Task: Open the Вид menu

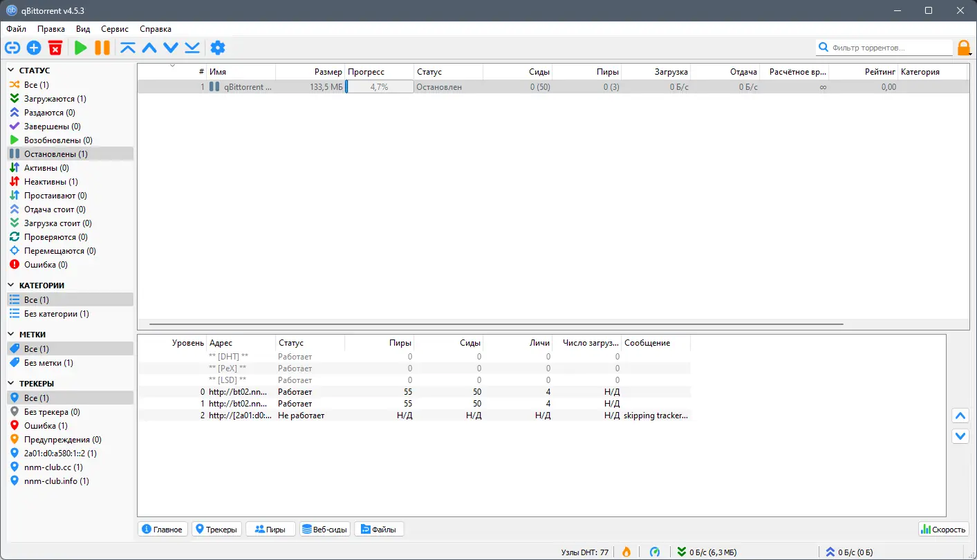Action: pyautogui.click(x=83, y=29)
